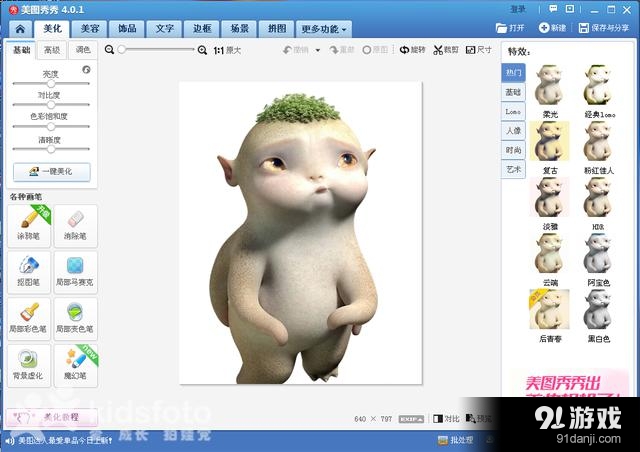Apply the 复古 retro effect thumbnail
640x452 pixels.
[x=549, y=141]
